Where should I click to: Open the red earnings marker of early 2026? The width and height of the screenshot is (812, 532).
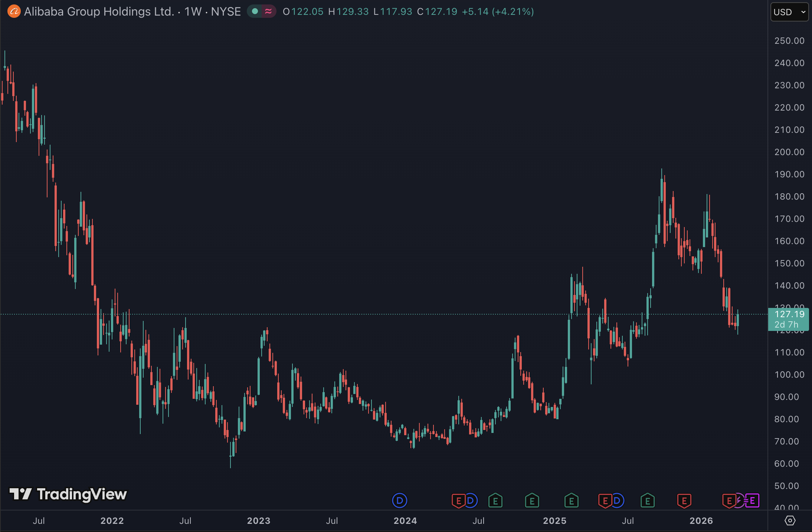pyautogui.click(x=729, y=501)
